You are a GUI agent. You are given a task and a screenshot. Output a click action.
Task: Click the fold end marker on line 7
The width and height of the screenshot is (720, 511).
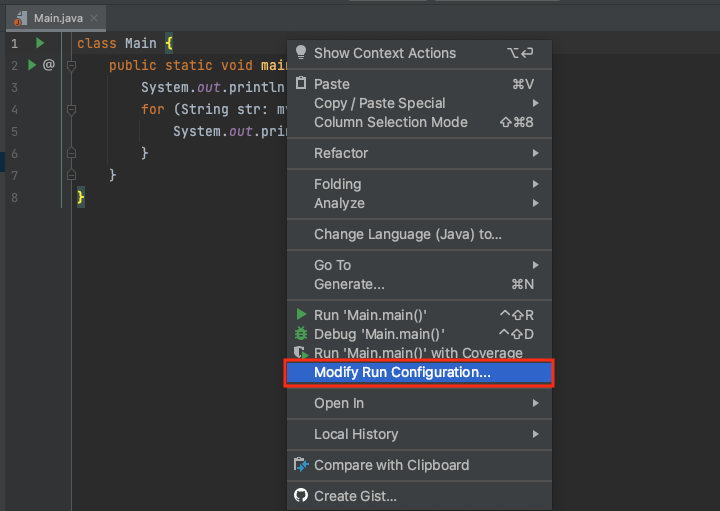pos(71,174)
